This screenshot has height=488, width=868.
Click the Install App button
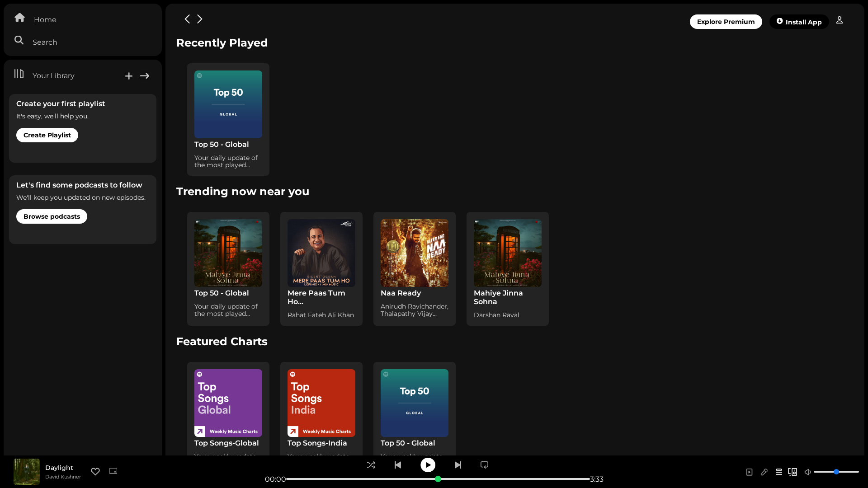click(x=799, y=22)
